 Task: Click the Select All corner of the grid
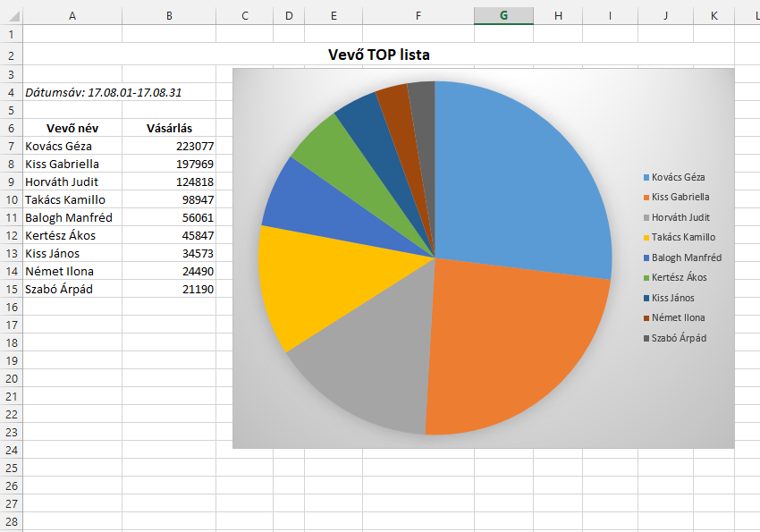click(x=11, y=15)
